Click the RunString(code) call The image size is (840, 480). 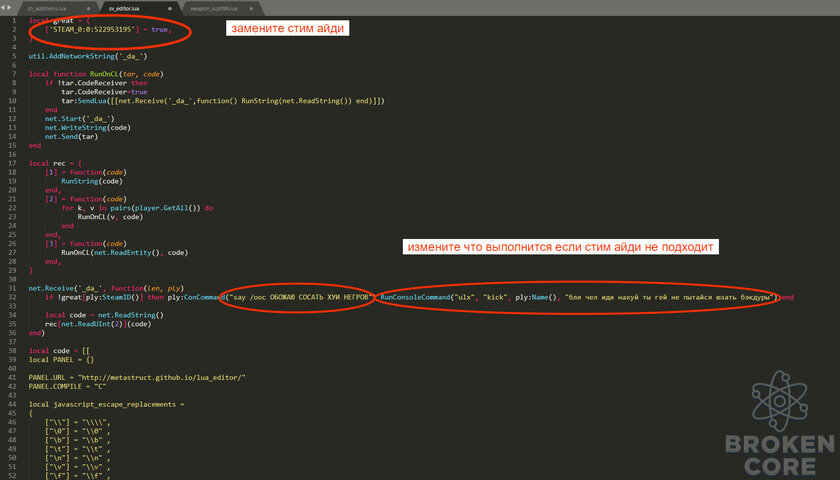(92, 181)
